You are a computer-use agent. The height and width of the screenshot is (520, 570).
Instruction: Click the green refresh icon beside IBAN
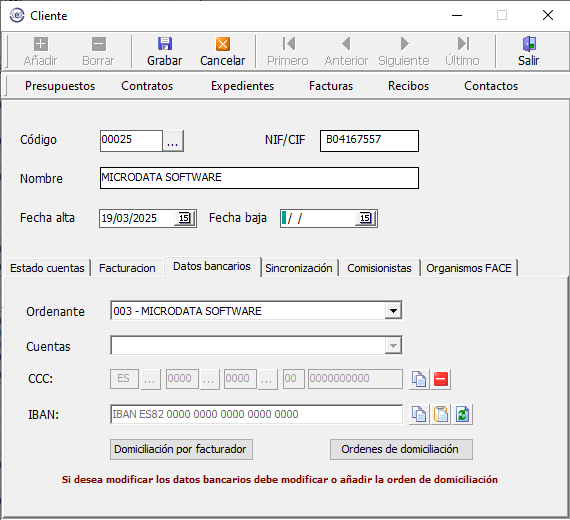point(462,414)
